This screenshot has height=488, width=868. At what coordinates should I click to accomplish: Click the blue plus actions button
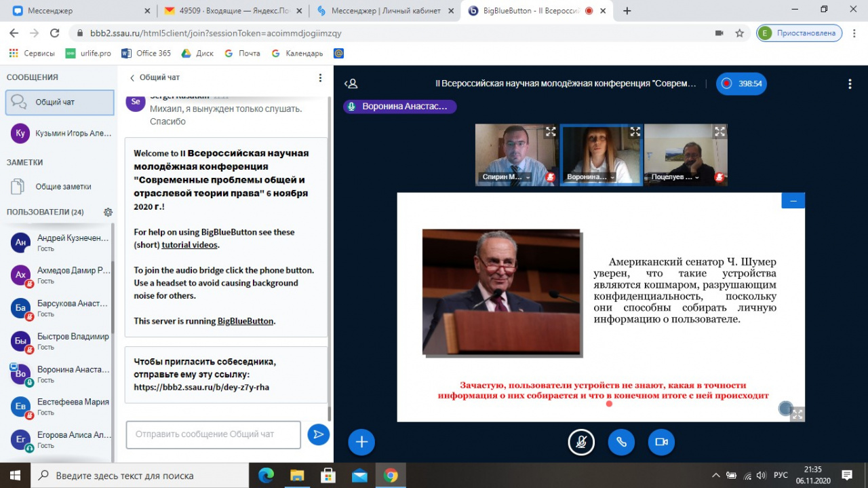point(361,443)
